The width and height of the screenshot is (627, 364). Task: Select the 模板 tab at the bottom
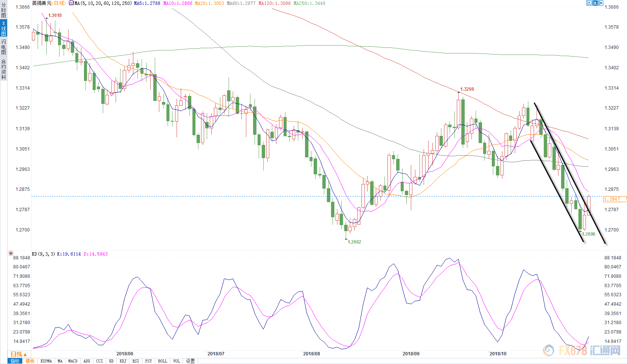pos(30,361)
